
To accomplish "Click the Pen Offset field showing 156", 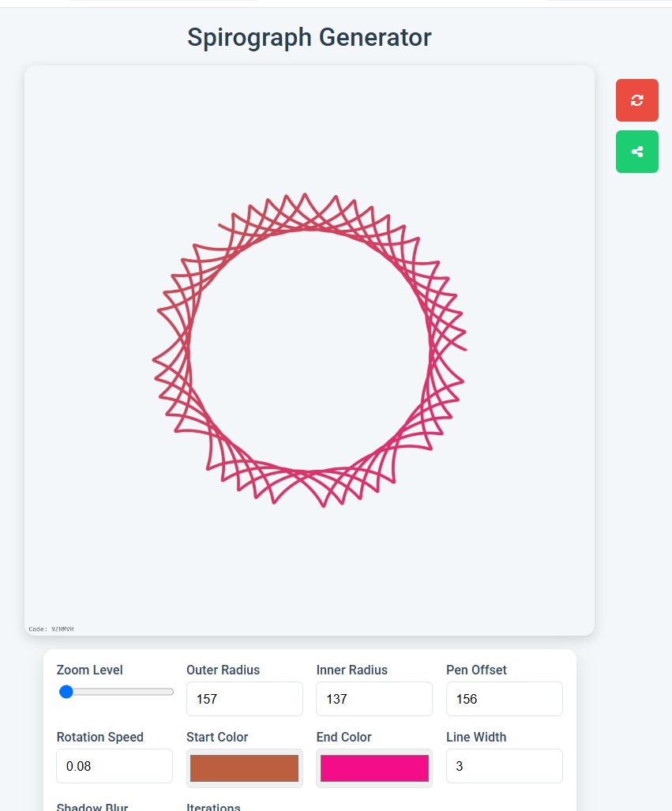I will (x=504, y=698).
